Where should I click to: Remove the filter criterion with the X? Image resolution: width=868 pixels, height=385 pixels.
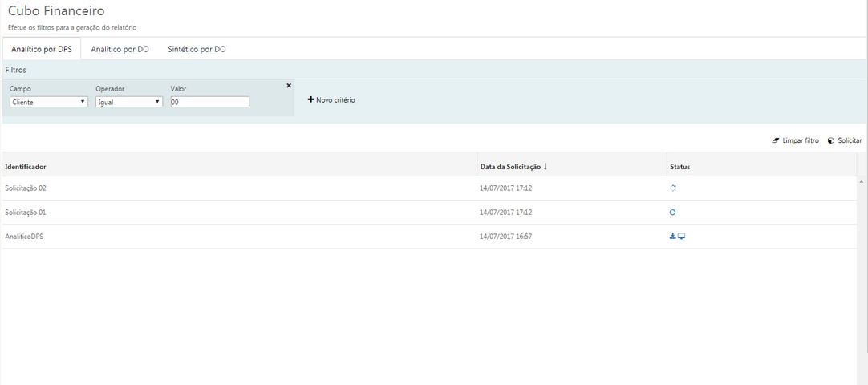pos(289,86)
